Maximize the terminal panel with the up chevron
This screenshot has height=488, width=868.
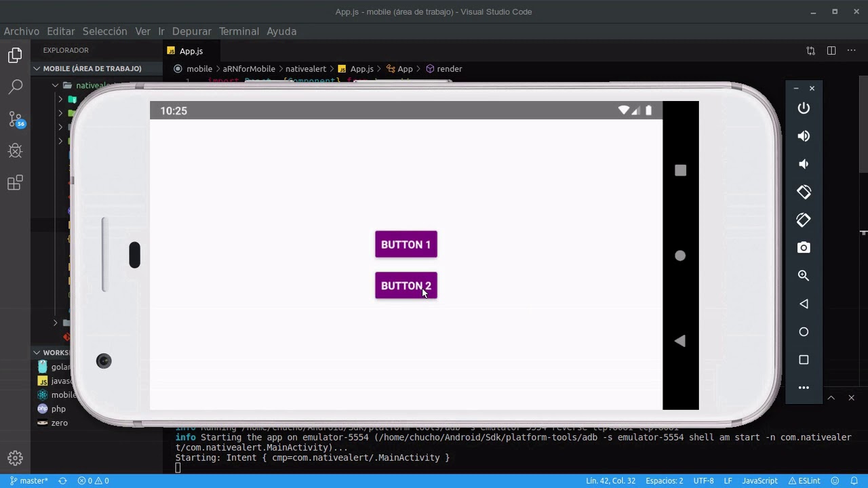coord(831,398)
